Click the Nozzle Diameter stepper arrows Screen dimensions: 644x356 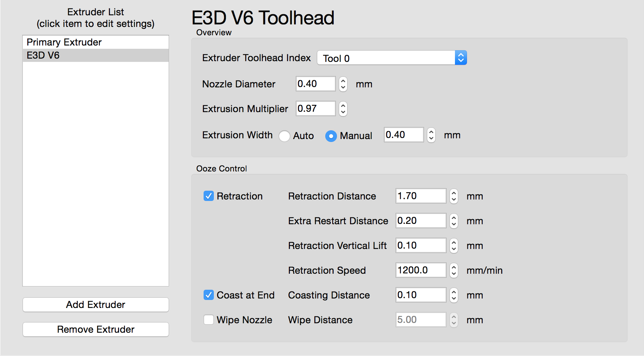tap(343, 84)
